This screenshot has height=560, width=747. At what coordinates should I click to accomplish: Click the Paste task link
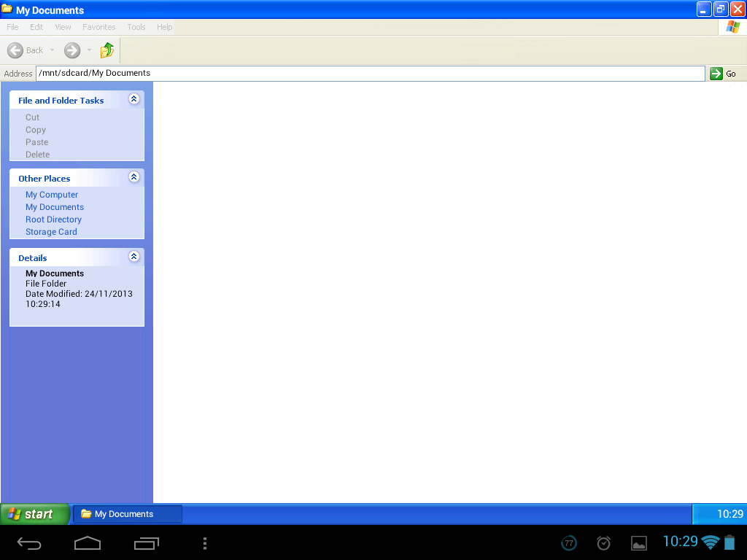(36, 142)
